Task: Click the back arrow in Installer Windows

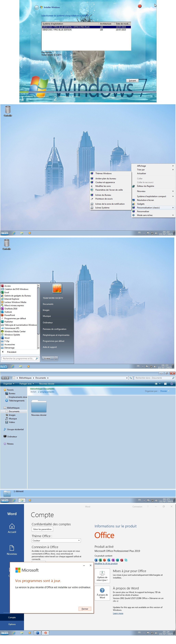Action: coord(37,8)
